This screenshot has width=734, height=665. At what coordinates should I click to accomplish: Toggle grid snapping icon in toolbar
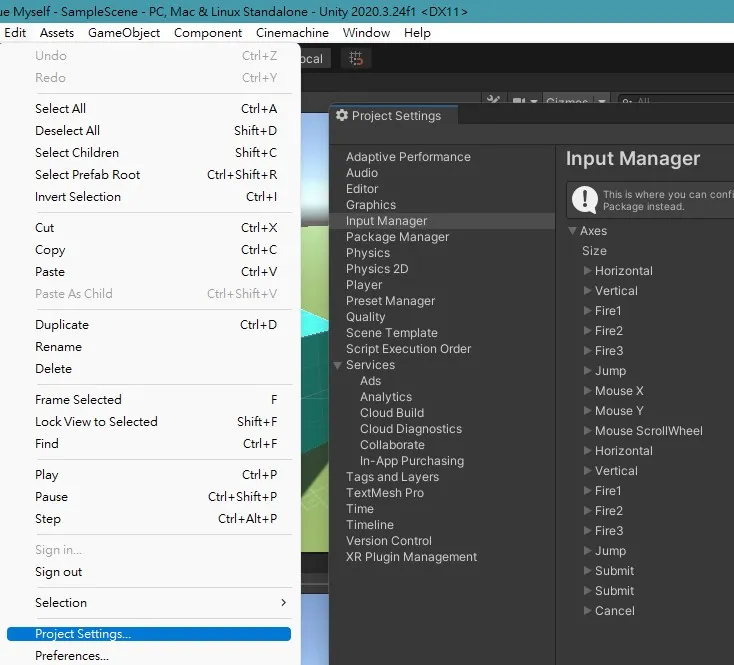point(356,58)
